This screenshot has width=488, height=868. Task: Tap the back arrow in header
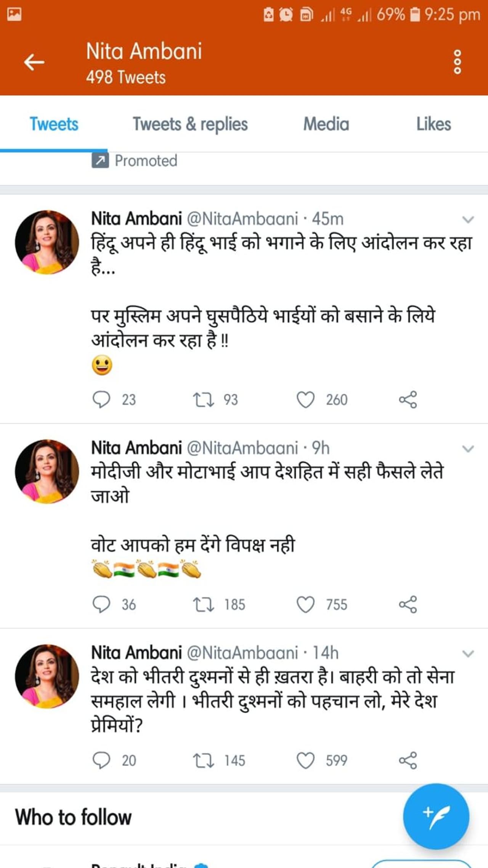coord(34,62)
